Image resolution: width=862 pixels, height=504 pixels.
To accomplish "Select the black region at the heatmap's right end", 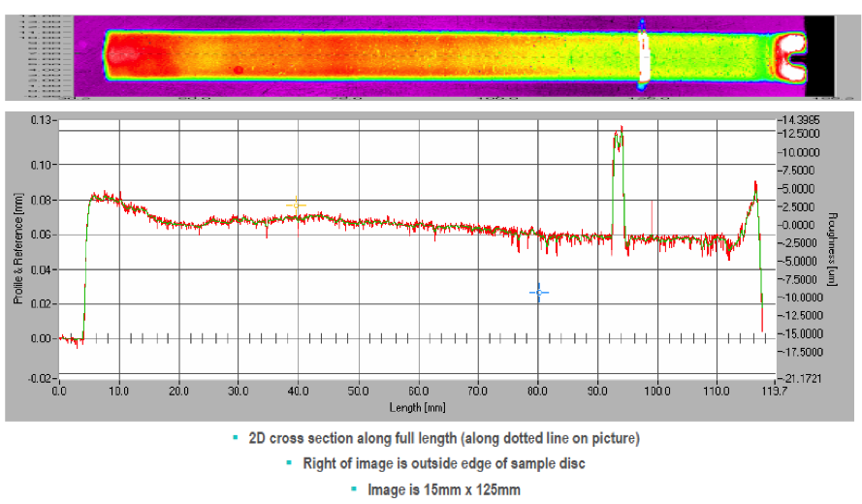I will pyautogui.click(x=819, y=56).
